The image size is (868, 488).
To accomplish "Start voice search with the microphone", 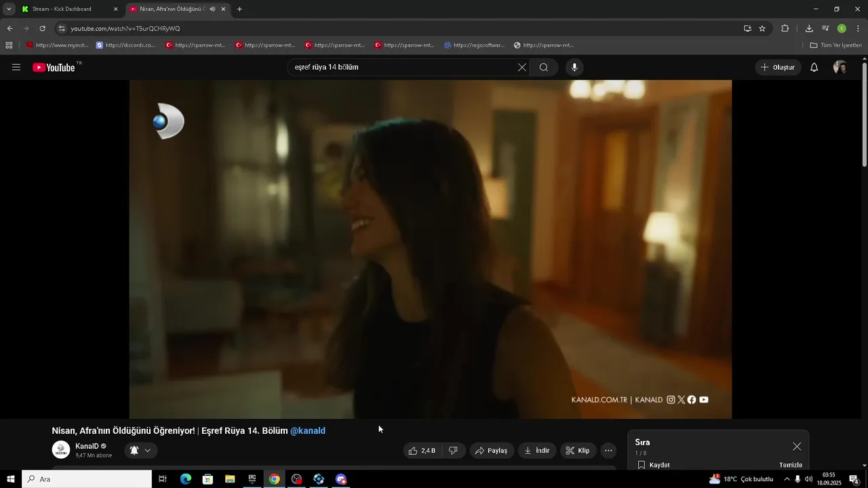I will pyautogui.click(x=574, y=67).
